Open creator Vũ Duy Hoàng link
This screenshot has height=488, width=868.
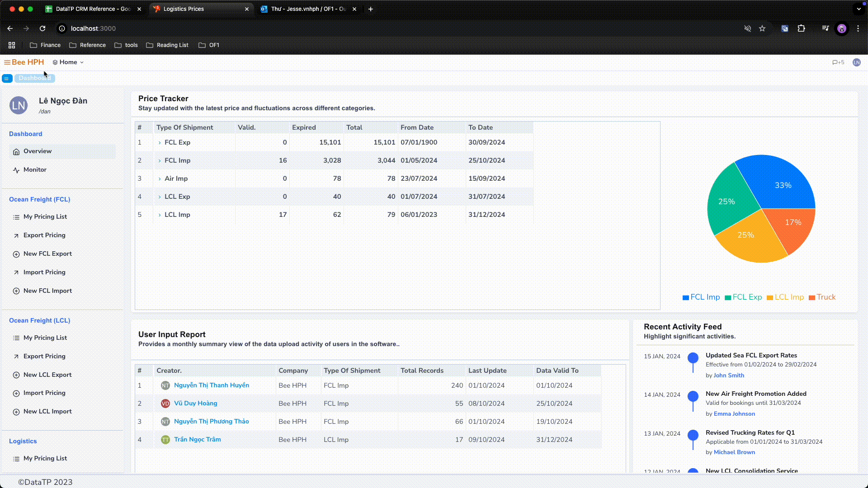coord(195,404)
